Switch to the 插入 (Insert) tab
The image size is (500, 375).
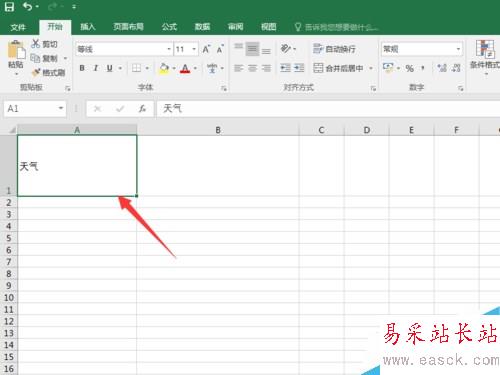(88, 27)
